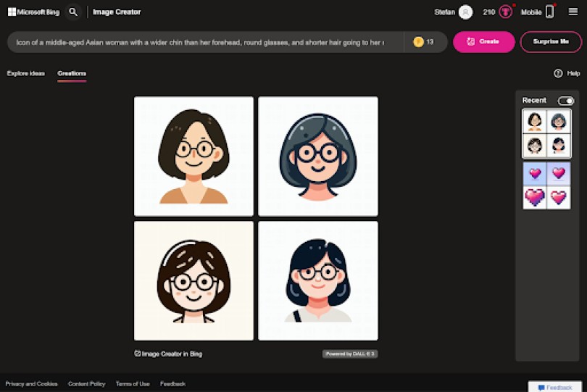Click the rewards trophy icon
This screenshot has width=587, height=392.
pos(505,12)
